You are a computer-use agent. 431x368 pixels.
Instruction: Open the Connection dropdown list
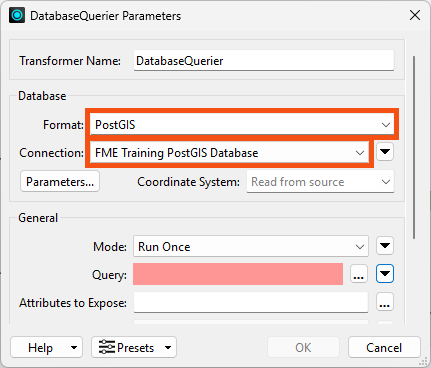point(229,153)
